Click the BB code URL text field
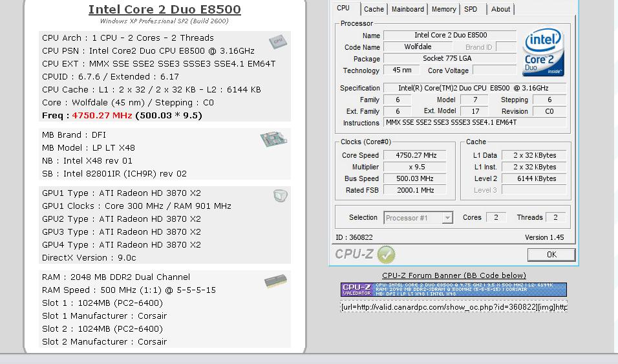Image resolution: width=618 pixels, height=364 pixels. point(454,307)
